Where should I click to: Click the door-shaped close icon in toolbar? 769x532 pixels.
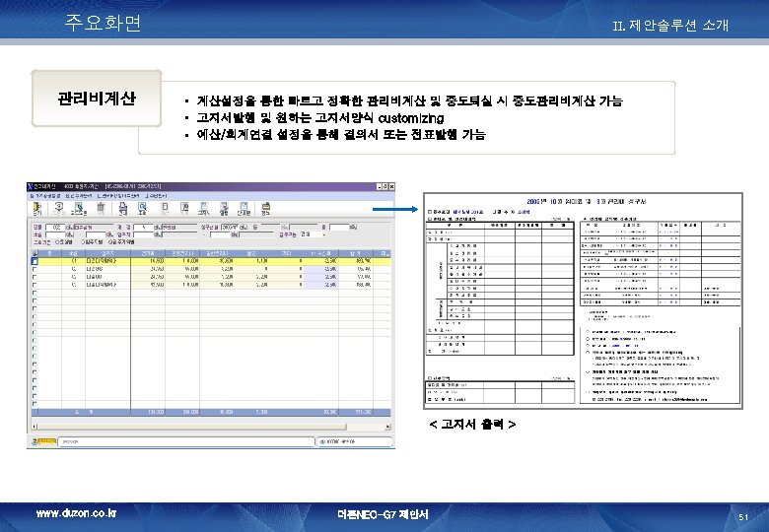click(36, 209)
